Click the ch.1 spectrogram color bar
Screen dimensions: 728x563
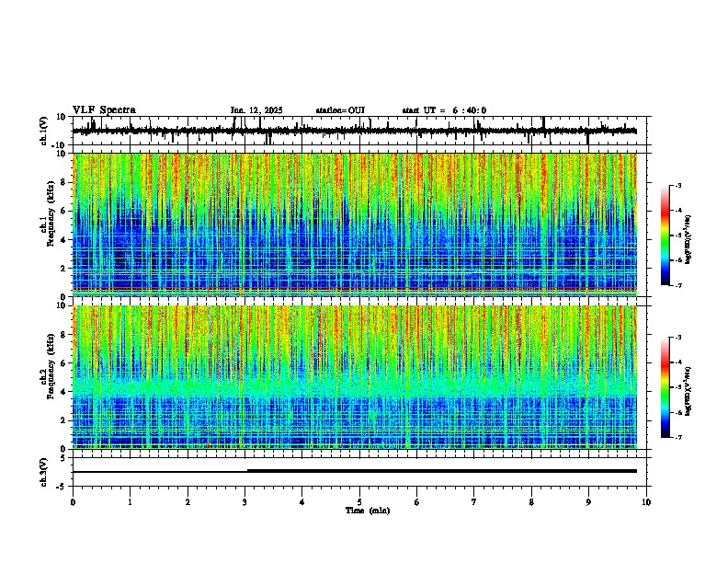[x=665, y=236]
